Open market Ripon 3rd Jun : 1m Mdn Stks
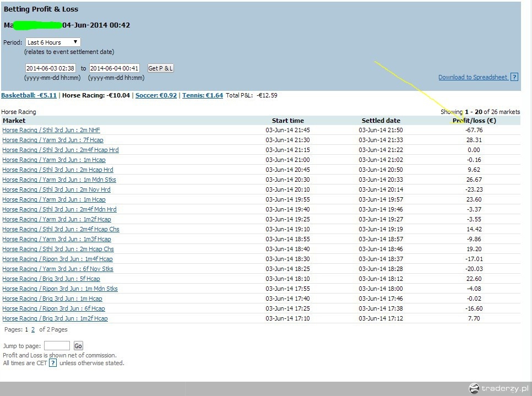The width and height of the screenshot is (532, 396). click(60, 289)
